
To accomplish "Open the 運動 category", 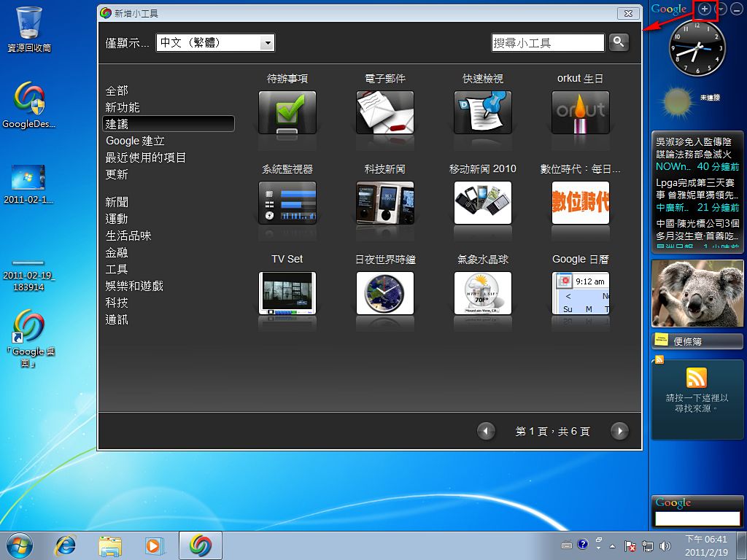I will coord(117,219).
